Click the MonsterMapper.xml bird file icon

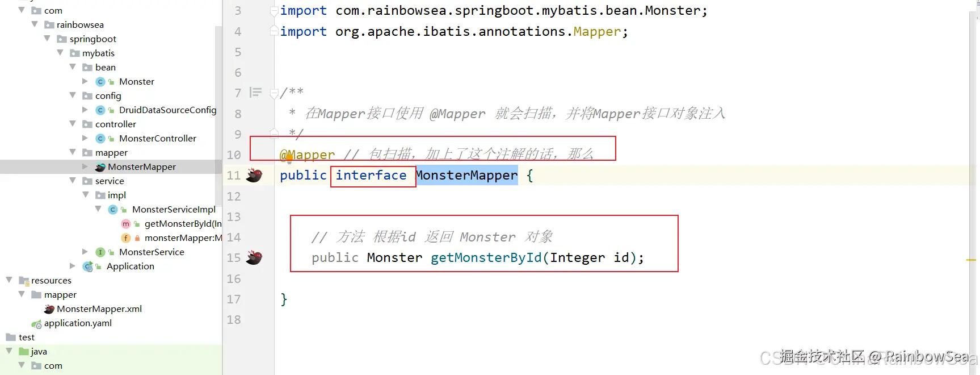[x=49, y=309]
